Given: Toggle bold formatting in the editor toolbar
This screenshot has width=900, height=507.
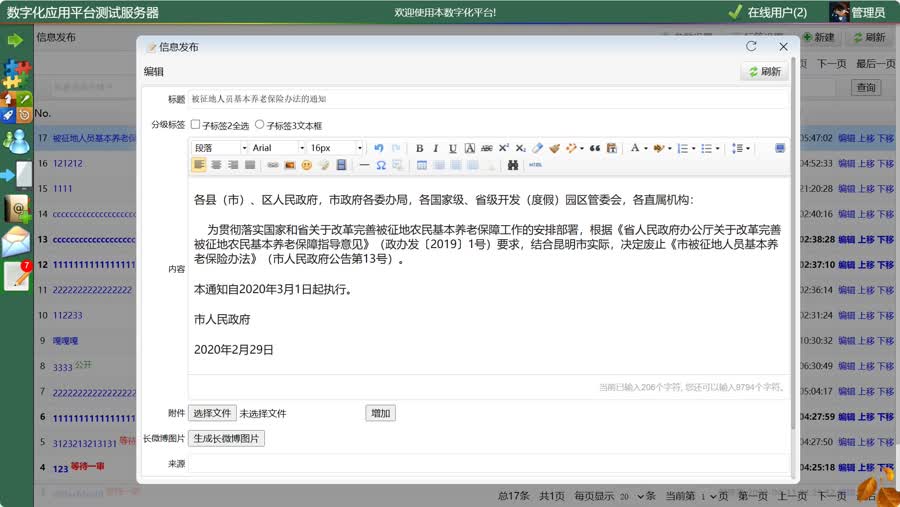Looking at the screenshot, I should tap(419, 148).
